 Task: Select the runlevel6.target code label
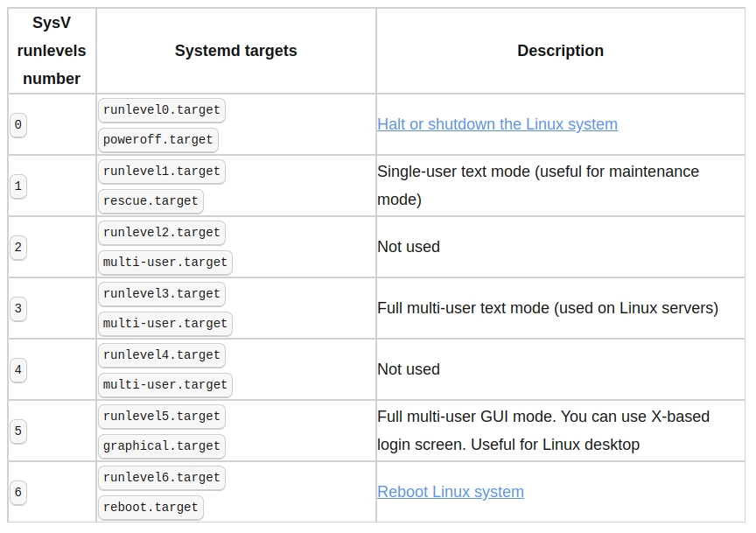point(162,478)
